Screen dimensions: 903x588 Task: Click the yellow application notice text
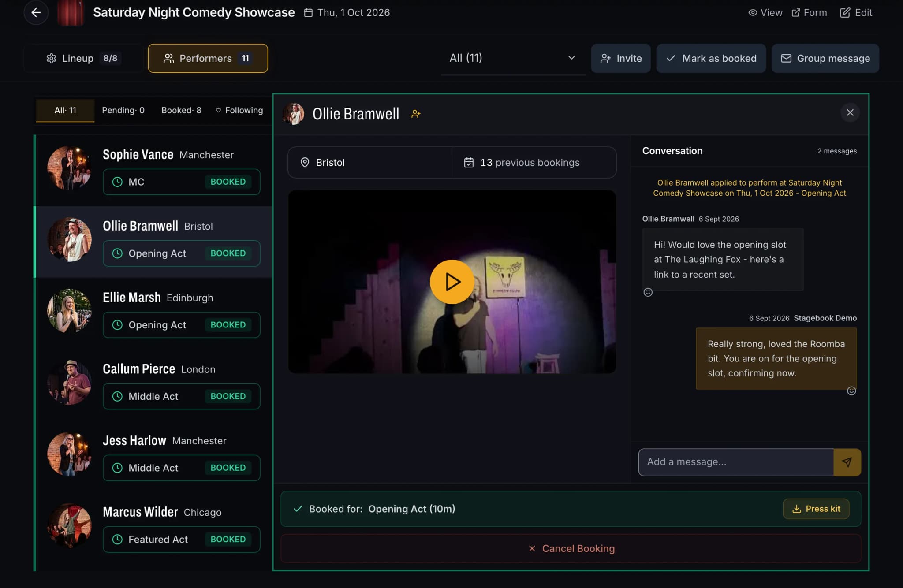pos(750,188)
